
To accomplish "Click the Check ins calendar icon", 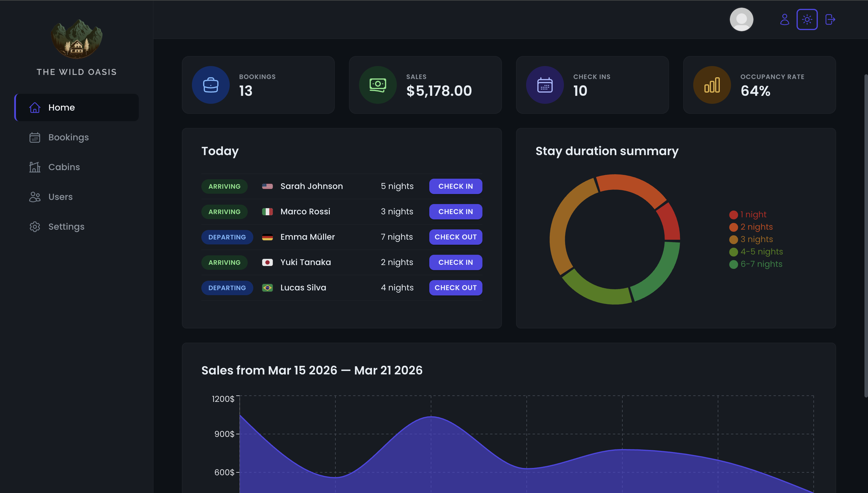I will pos(545,85).
